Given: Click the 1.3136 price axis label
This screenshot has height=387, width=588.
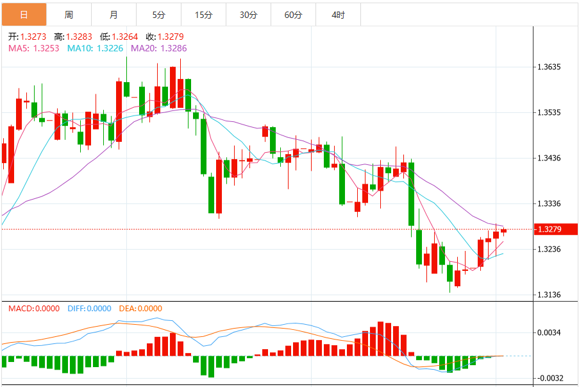Looking at the screenshot, I should [x=550, y=295].
